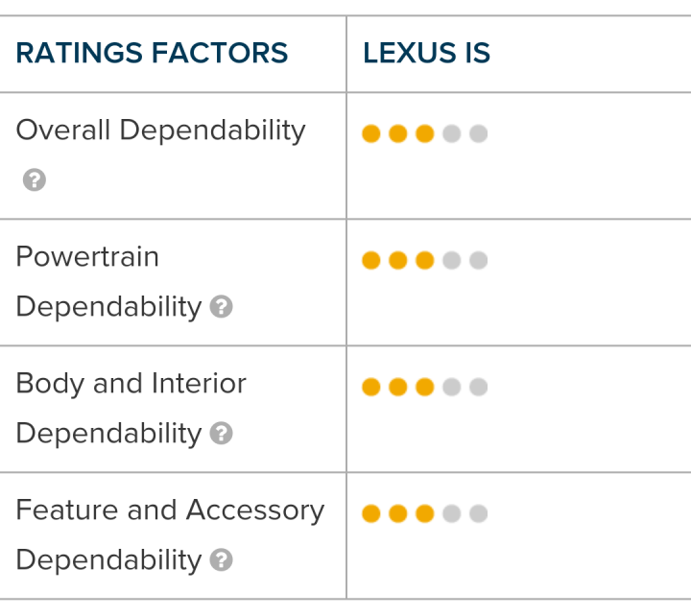Open Body and Interior Dependability help icon
Screen dimensions: 691x616
pos(222,433)
